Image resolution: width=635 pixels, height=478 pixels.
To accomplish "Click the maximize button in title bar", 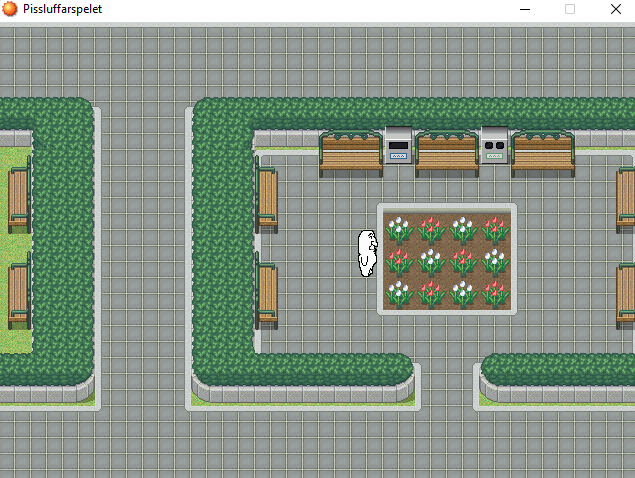I will tap(570, 9).
